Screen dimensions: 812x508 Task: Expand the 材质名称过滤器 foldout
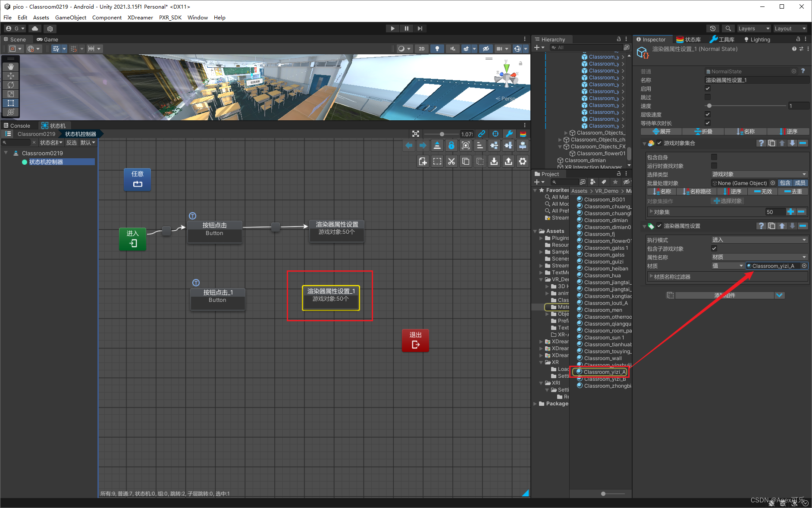(x=652, y=276)
